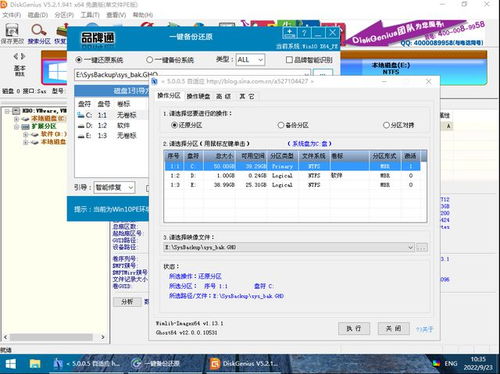Click the ENG language indicator in tray
Screen dimensions: 500x374
point(451,364)
